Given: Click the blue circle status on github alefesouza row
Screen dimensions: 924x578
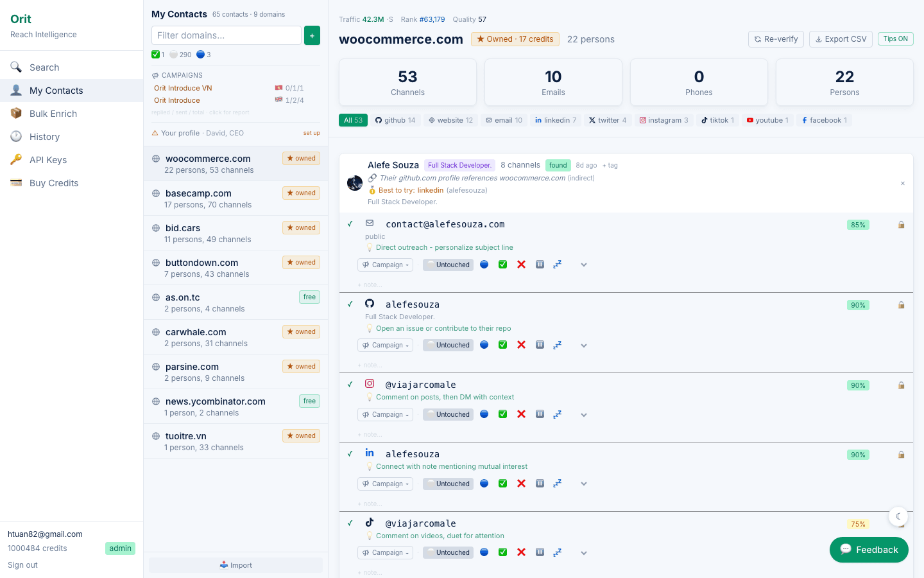Looking at the screenshot, I should tap(484, 345).
